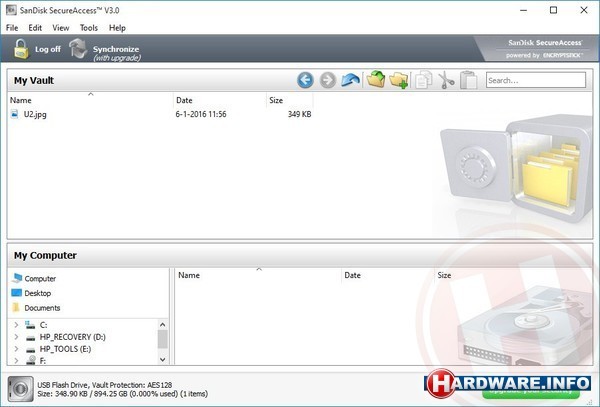Select the F: label in the tree
Viewport: 600px width, 407px height.
(x=43, y=360)
